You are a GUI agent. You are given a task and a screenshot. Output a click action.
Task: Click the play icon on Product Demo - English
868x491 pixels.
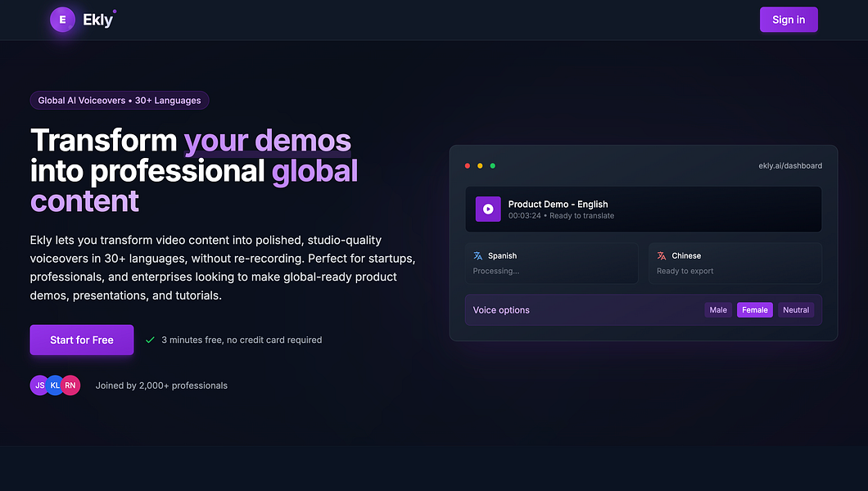point(488,209)
